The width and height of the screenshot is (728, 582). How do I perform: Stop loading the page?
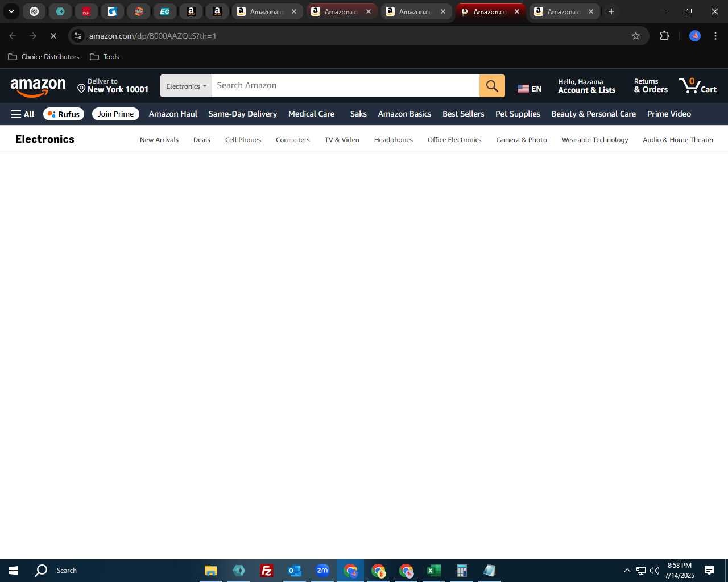click(x=53, y=36)
